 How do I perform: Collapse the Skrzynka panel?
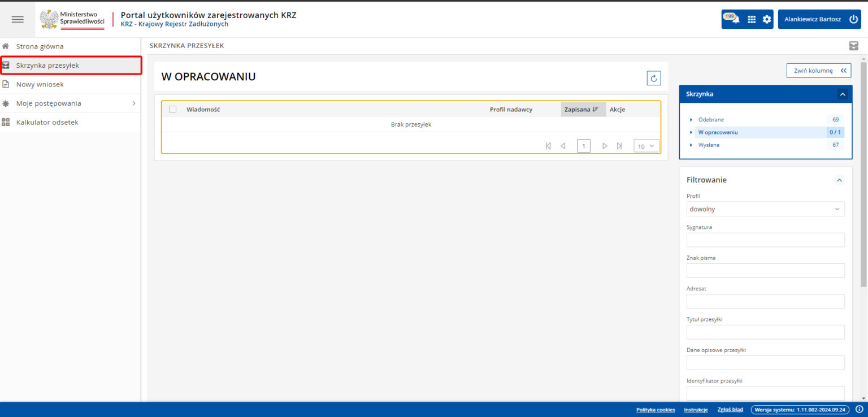click(x=843, y=94)
